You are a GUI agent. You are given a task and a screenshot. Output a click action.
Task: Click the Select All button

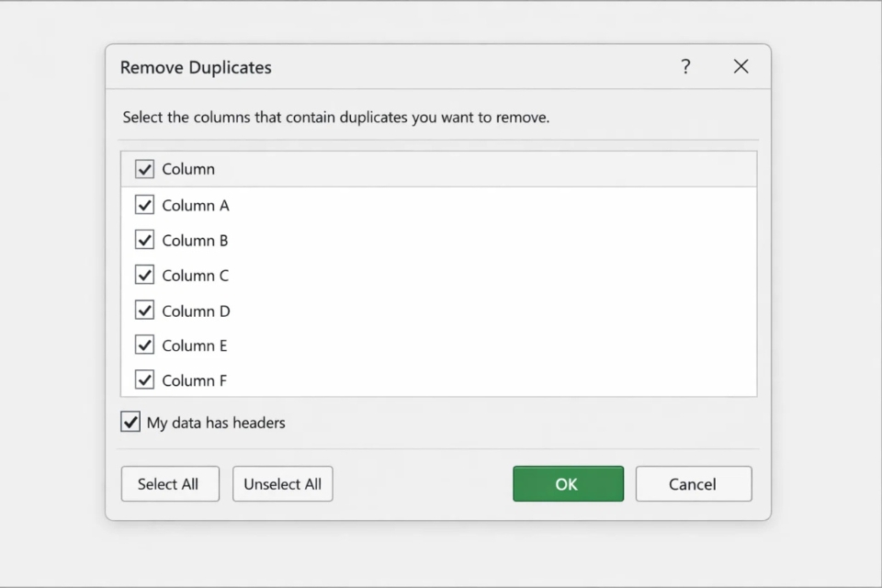coord(170,483)
